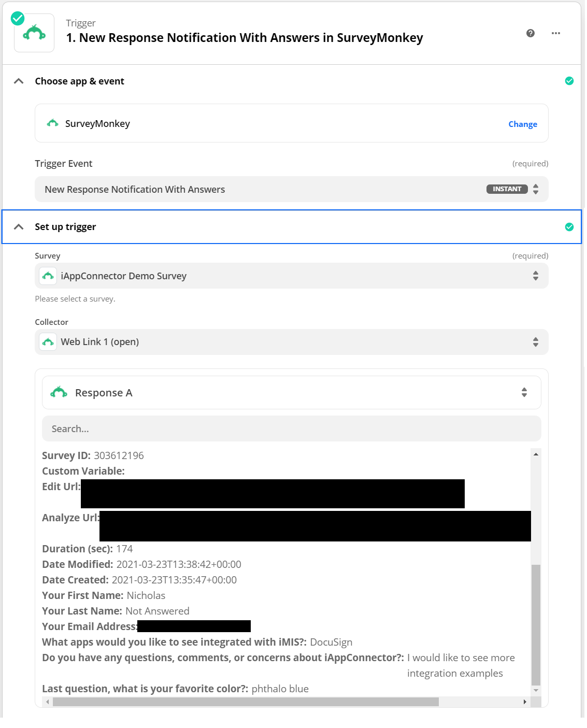Screen dimensions: 587x728
Task: Click the green checkmark on Set up trigger
Action: tap(569, 227)
